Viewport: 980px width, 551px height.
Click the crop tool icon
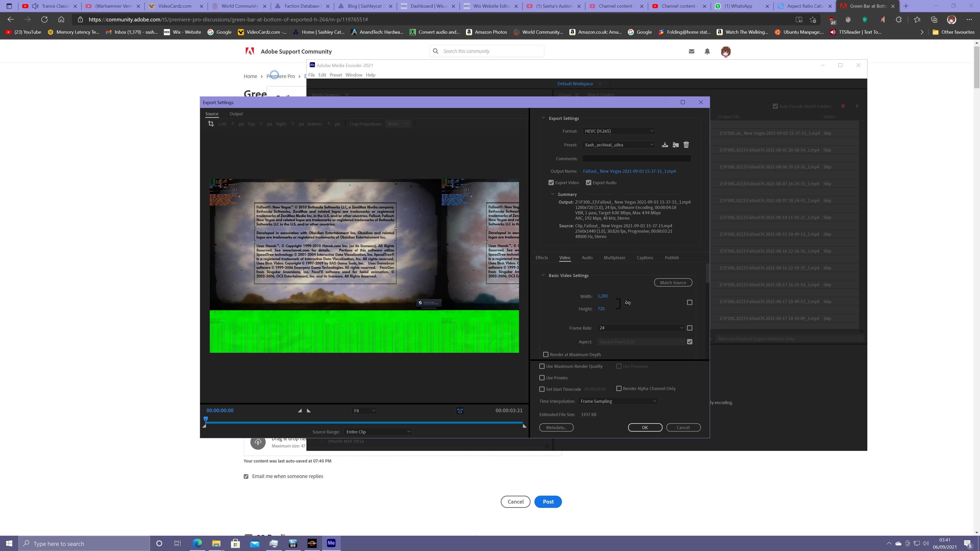[211, 123]
